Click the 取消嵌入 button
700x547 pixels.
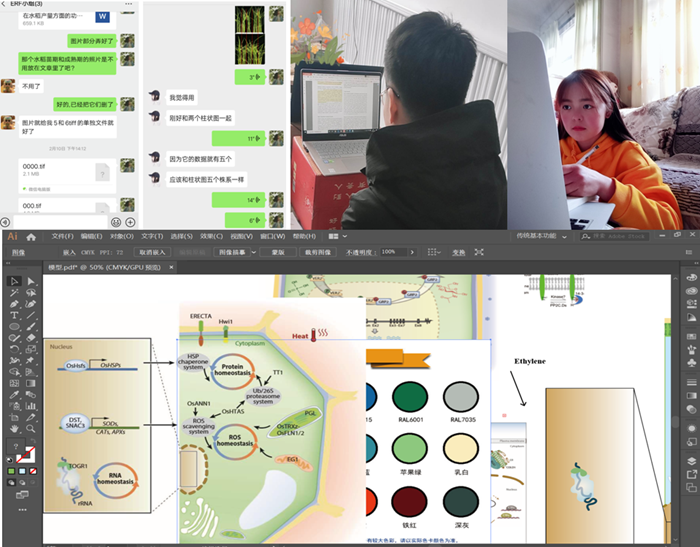tap(152, 252)
